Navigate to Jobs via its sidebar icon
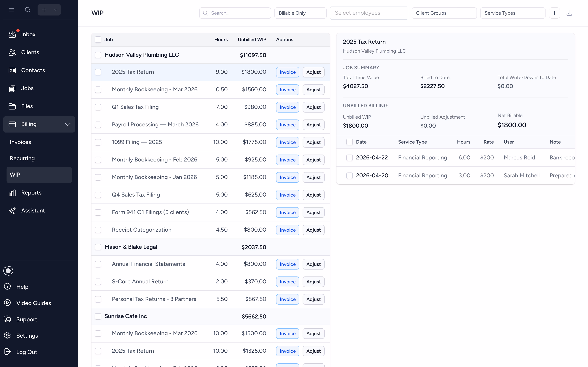 pyautogui.click(x=12, y=88)
